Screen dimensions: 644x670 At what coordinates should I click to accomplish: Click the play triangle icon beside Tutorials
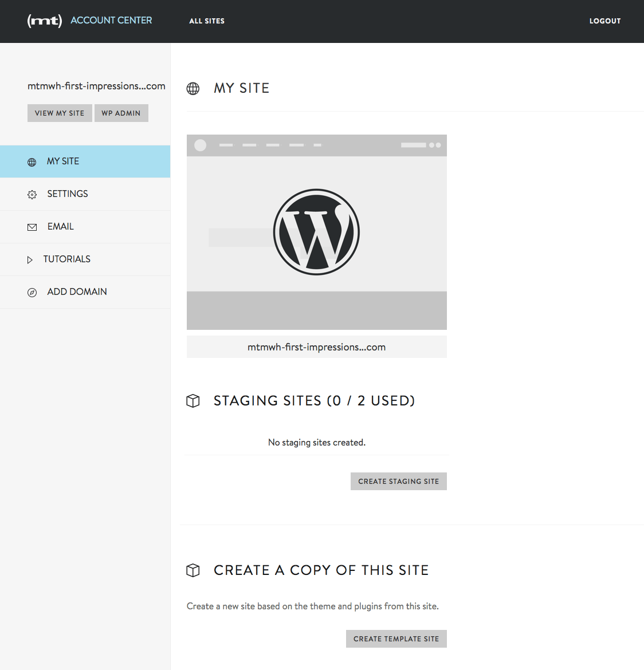click(29, 260)
